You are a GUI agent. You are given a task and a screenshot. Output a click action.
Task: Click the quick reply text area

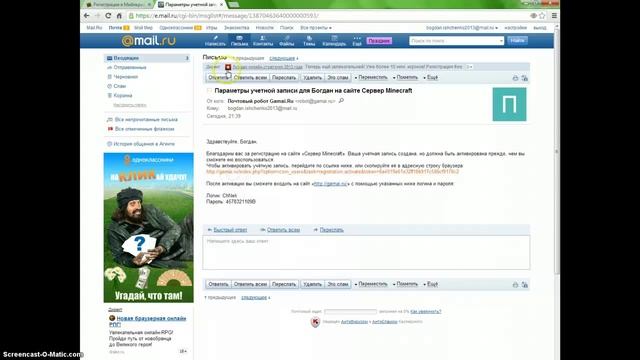coord(366,252)
